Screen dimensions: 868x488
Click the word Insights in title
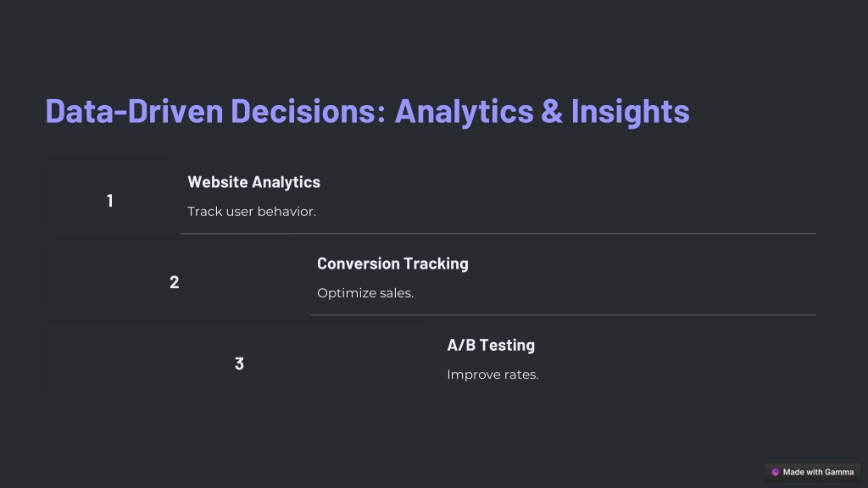point(630,111)
